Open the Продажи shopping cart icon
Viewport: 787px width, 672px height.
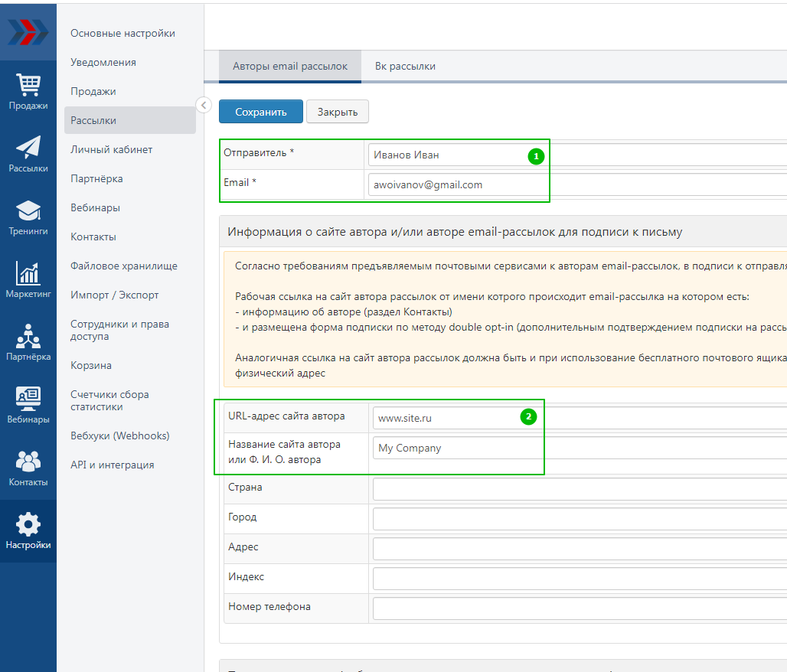point(28,84)
